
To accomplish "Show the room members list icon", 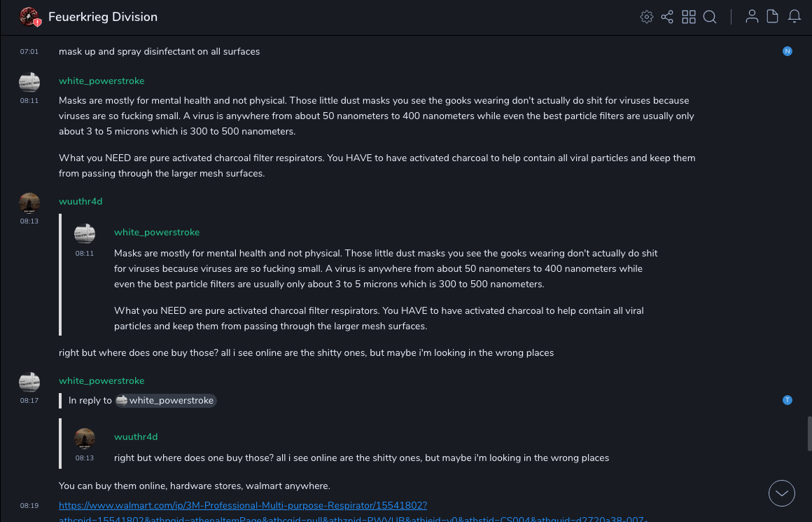I will (752, 17).
